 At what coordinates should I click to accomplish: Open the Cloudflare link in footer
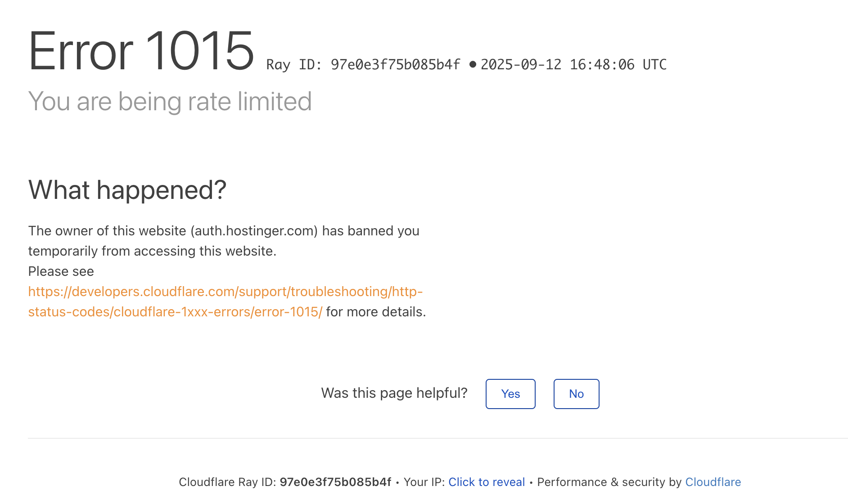(713, 482)
